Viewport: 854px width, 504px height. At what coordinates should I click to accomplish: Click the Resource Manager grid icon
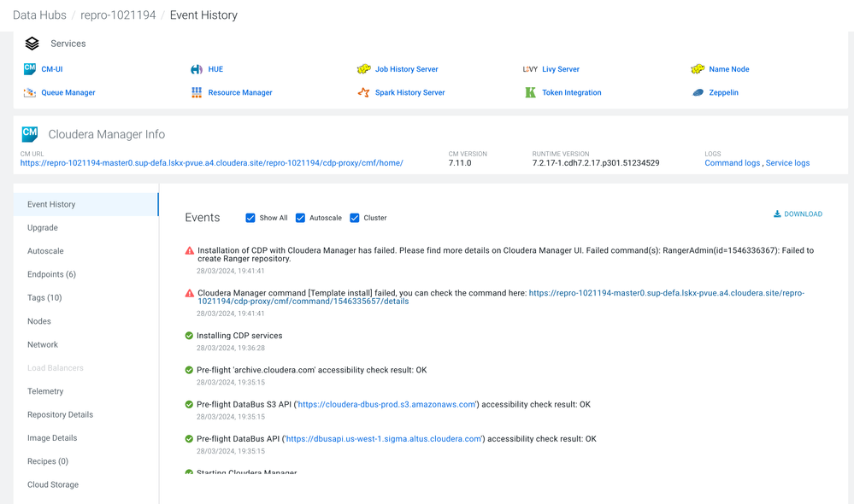pos(197,92)
